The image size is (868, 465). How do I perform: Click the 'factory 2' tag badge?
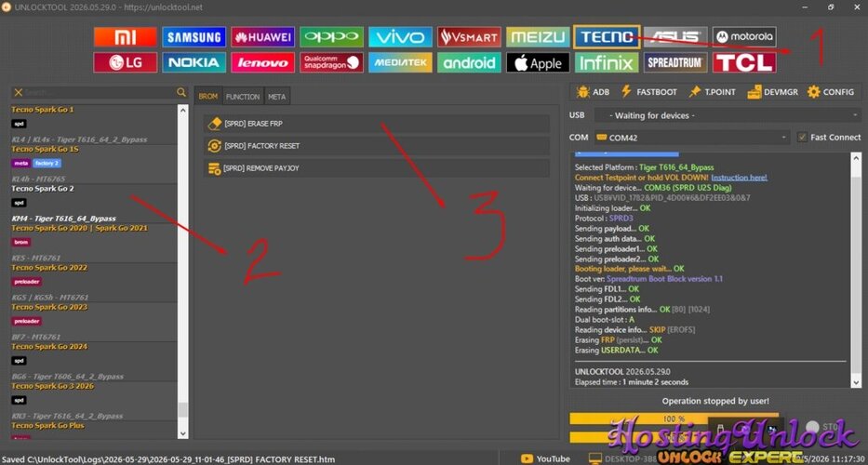pos(47,164)
